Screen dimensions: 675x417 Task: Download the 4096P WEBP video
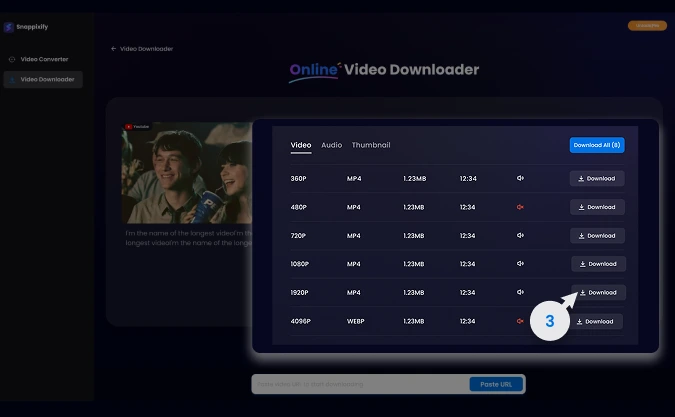(x=596, y=321)
